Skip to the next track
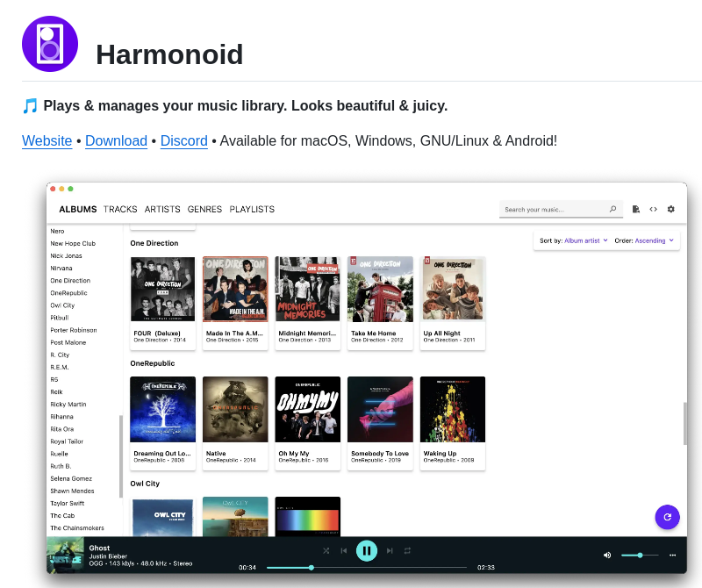Image resolution: width=702 pixels, height=588 pixels. (389, 550)
